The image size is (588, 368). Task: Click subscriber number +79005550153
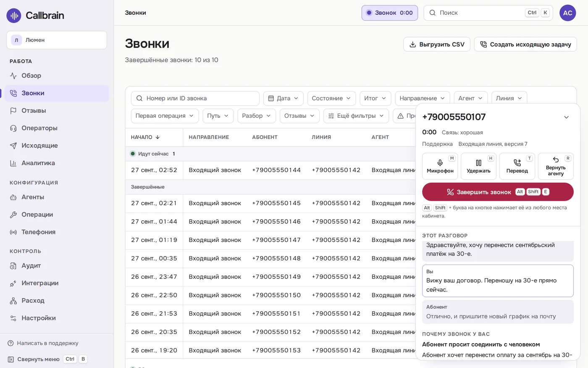pyautogui.click(x=276, y=350)
